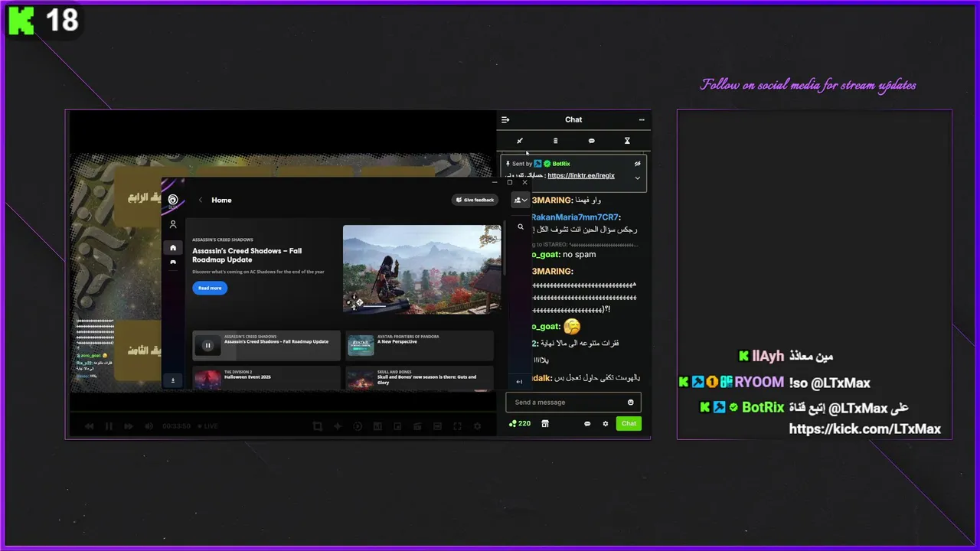Toggle theater mode in the player

(x=437, y=426)
